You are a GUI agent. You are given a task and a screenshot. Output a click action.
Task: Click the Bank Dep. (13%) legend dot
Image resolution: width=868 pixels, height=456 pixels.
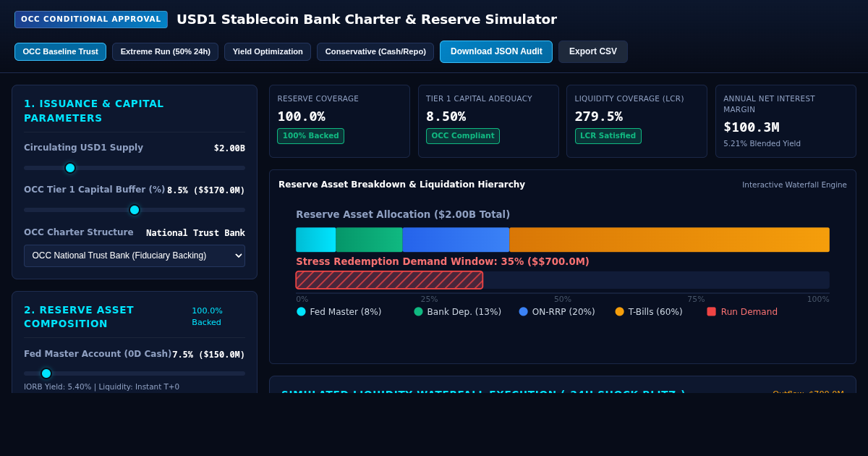pyautogui.click(x=418, y=311)
